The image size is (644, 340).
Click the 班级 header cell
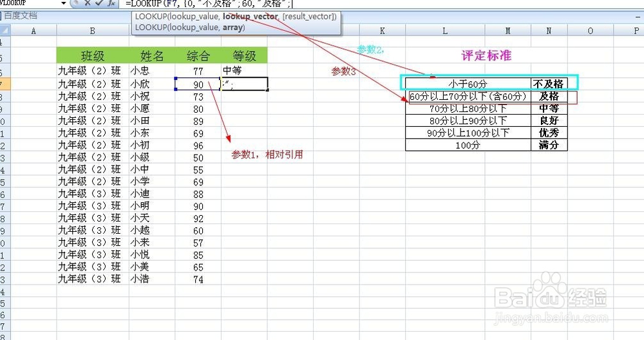coord(93,55)
